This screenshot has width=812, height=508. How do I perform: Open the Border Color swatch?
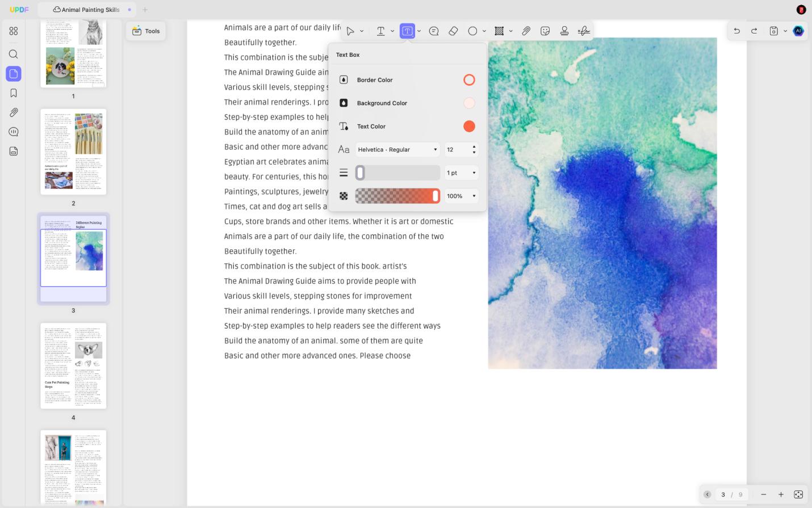tap(469, 80)
